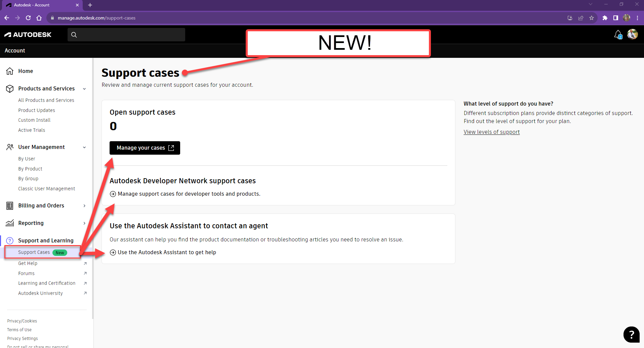
Task: Close the Autodesk - Account tab
Action: [x=77, y=5]
